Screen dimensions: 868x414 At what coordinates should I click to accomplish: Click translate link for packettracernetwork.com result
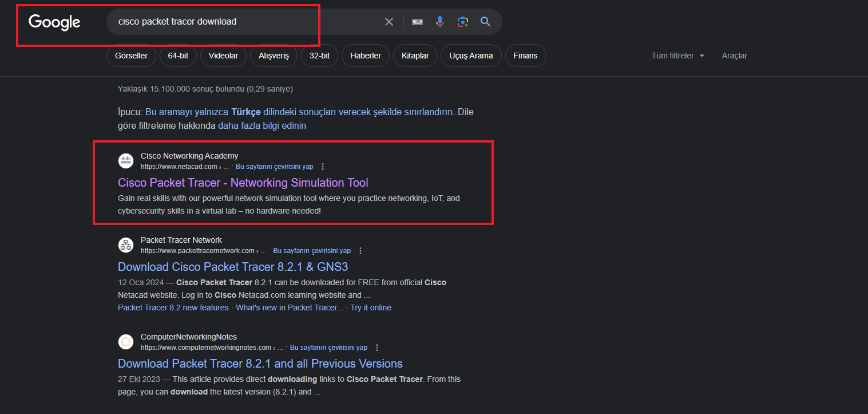coord(312,251)
